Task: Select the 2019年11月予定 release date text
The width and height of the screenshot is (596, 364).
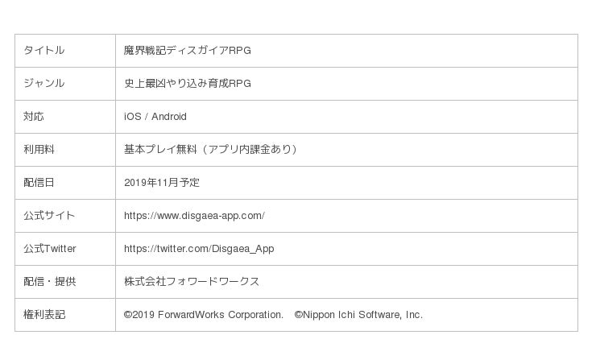Action: coord(162,183)
